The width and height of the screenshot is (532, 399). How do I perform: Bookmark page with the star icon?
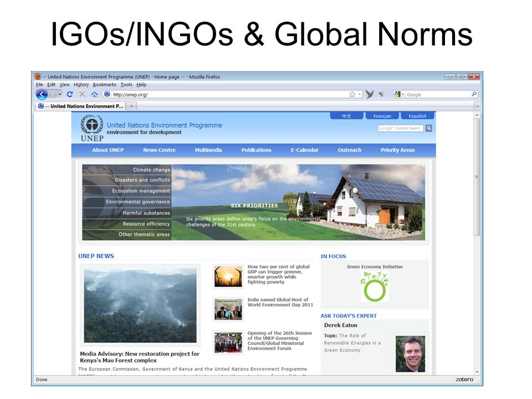point(352,94)
